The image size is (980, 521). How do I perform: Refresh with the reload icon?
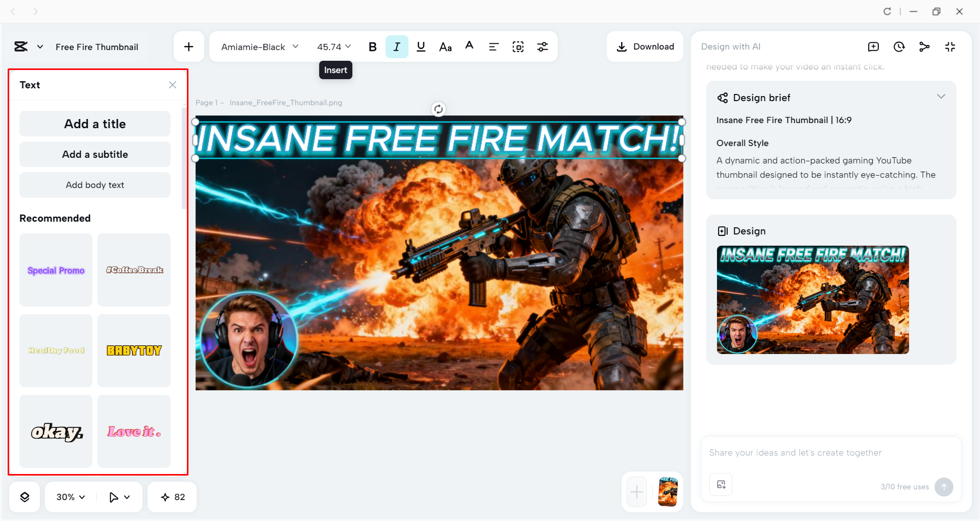[x=887, y=11]
